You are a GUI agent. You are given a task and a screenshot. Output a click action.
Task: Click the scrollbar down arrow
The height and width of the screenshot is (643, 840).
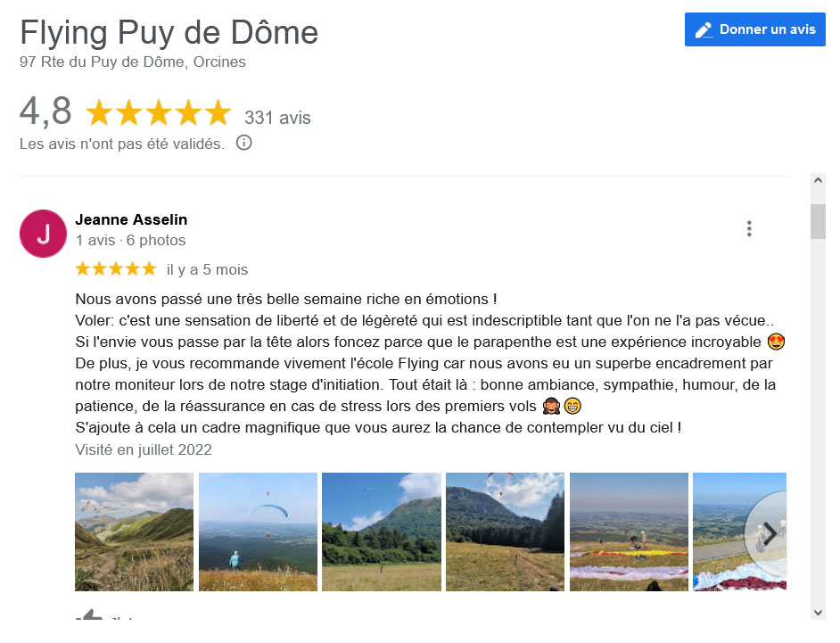click(x=818, y=613)
